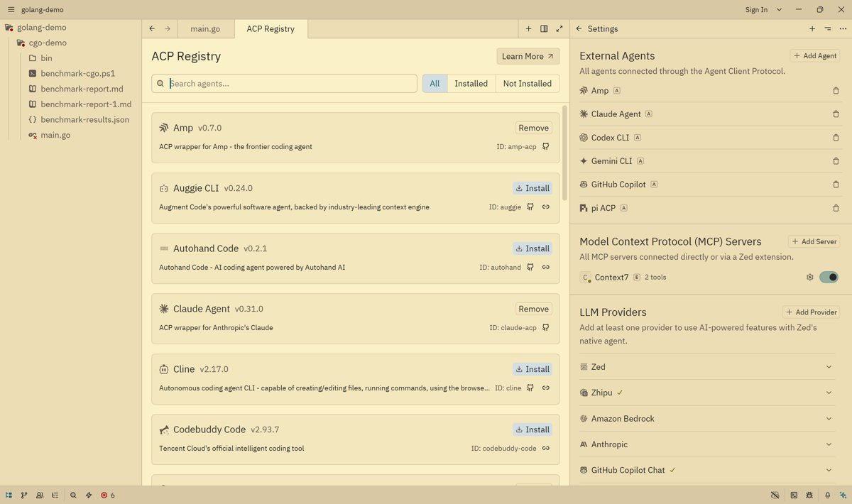The height and width of the screenshot is (504, 852).
Task: Open the hamburger application menu
Action: click(x=11, y=10)
